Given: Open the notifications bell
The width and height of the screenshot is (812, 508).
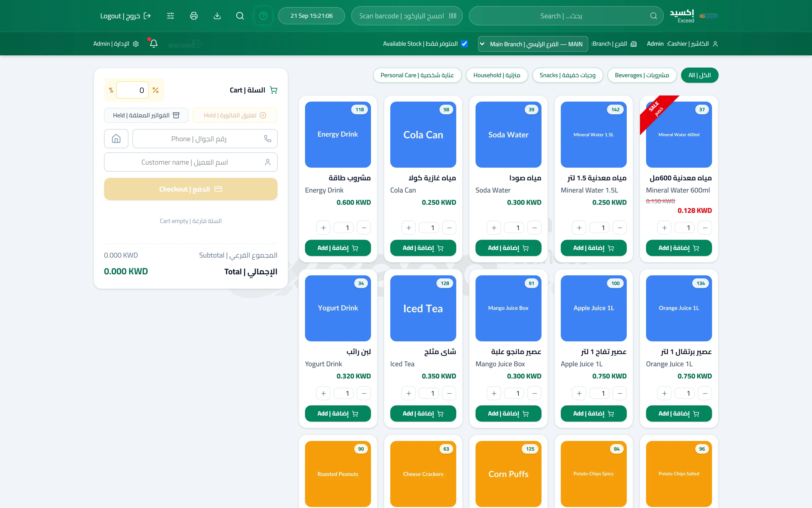Looking at the screenshot, I should pos(153,43).
